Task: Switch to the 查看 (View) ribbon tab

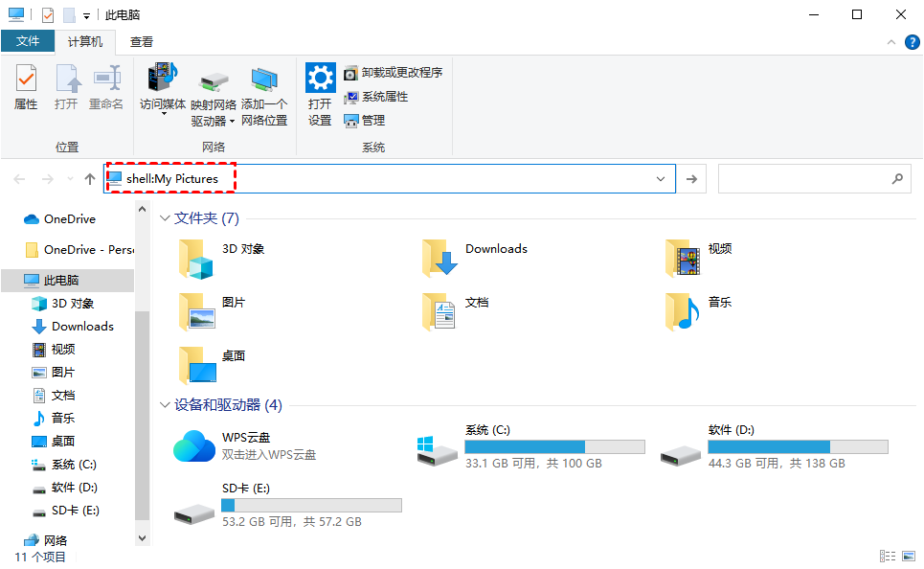Action: [141, 41]
